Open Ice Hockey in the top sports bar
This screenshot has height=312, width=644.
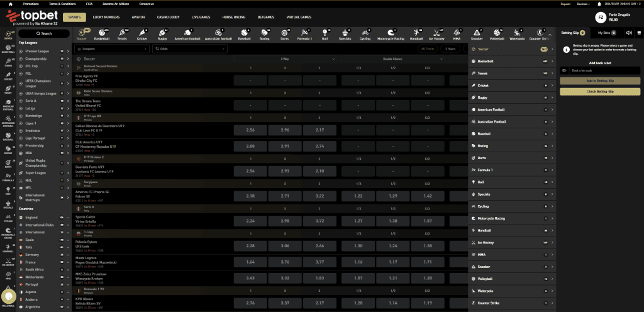(436, 34)
